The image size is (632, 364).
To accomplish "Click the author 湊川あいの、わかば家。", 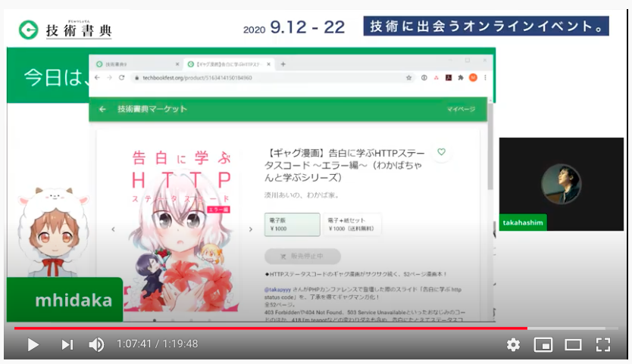I will [302, 195].
